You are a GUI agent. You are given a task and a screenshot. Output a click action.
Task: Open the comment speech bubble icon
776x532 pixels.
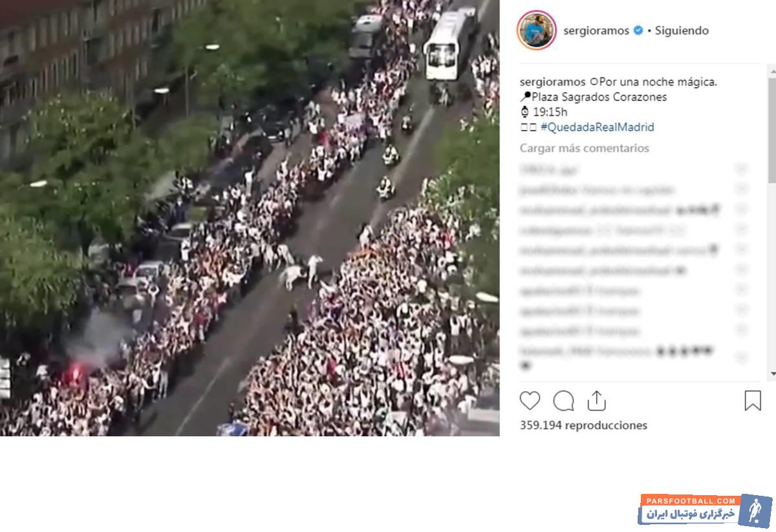click(564, 401)
